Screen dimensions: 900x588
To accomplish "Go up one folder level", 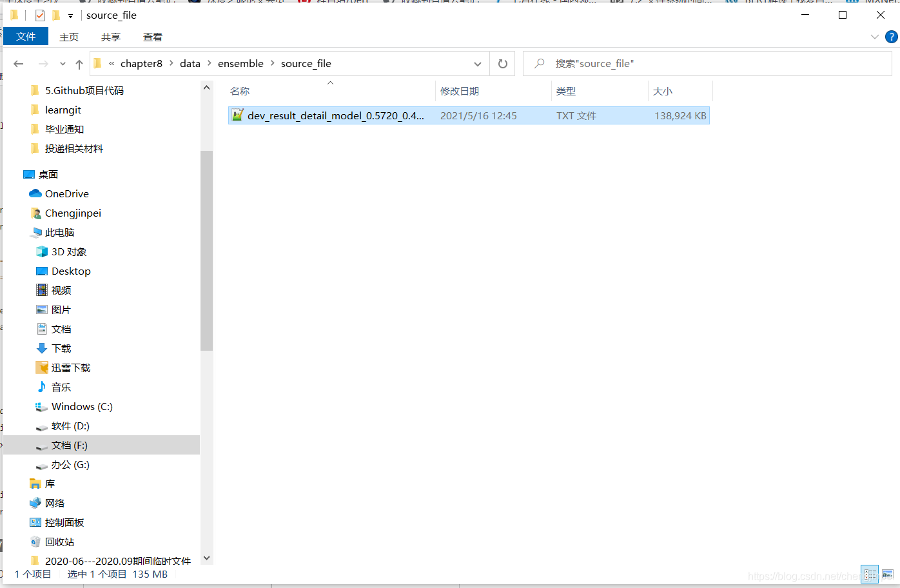I will tap(79, 64).
